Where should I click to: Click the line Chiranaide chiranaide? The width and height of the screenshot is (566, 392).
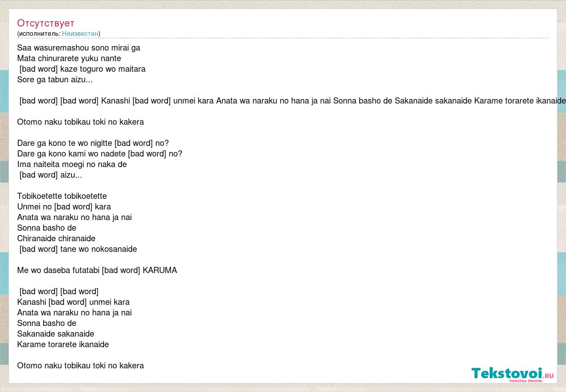point(56,238)
